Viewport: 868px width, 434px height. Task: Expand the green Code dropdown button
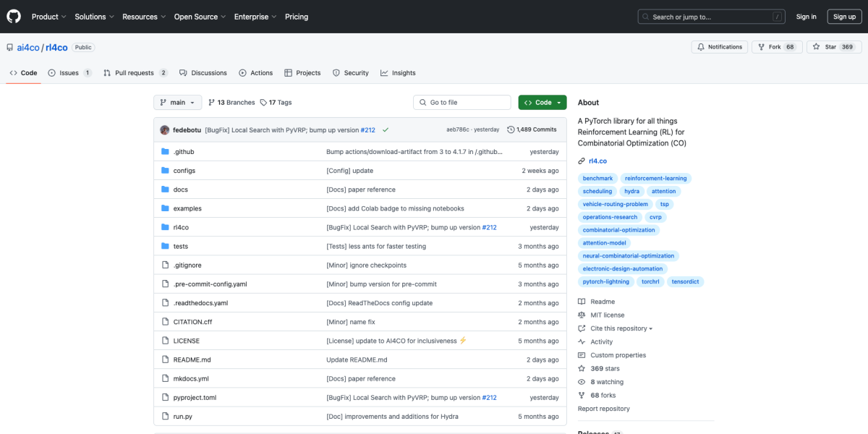[542, 103]
